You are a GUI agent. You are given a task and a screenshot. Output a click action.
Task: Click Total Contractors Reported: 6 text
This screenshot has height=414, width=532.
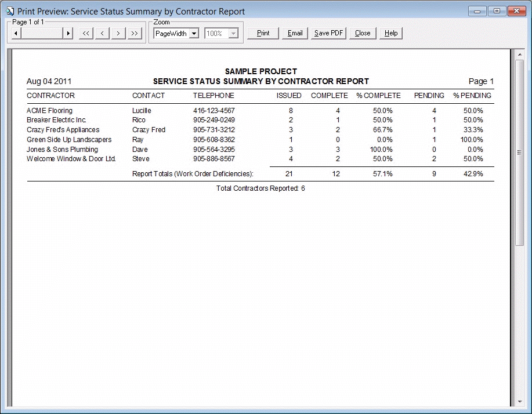click(x=260, y=188)
